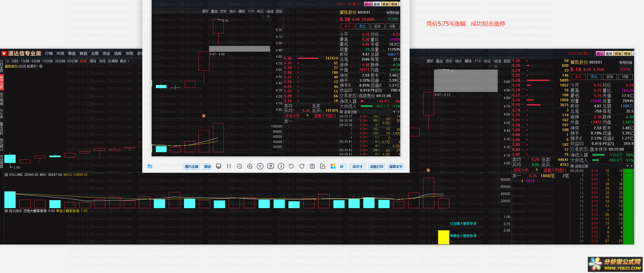Switch to 5分钟 chart period
Screen dimensions: 644x273
[36, 61]
